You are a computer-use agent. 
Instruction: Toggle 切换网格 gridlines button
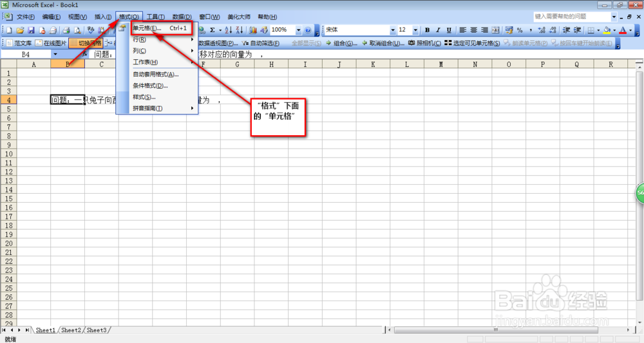point(86,43)
